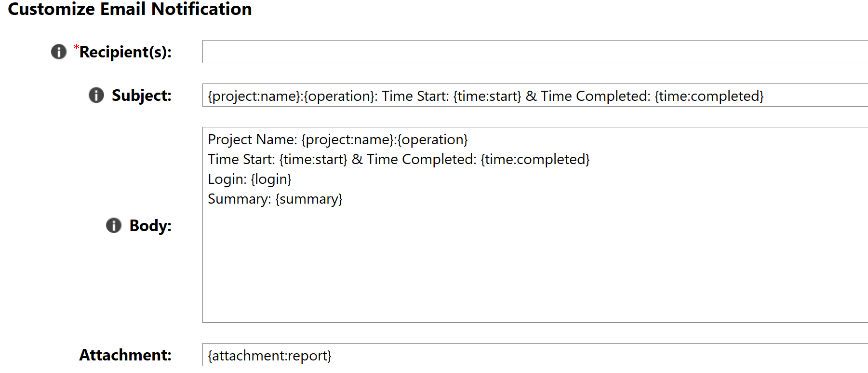Click the Subject label
This screenshot has width=868, height=373.
tap(142, 95)
